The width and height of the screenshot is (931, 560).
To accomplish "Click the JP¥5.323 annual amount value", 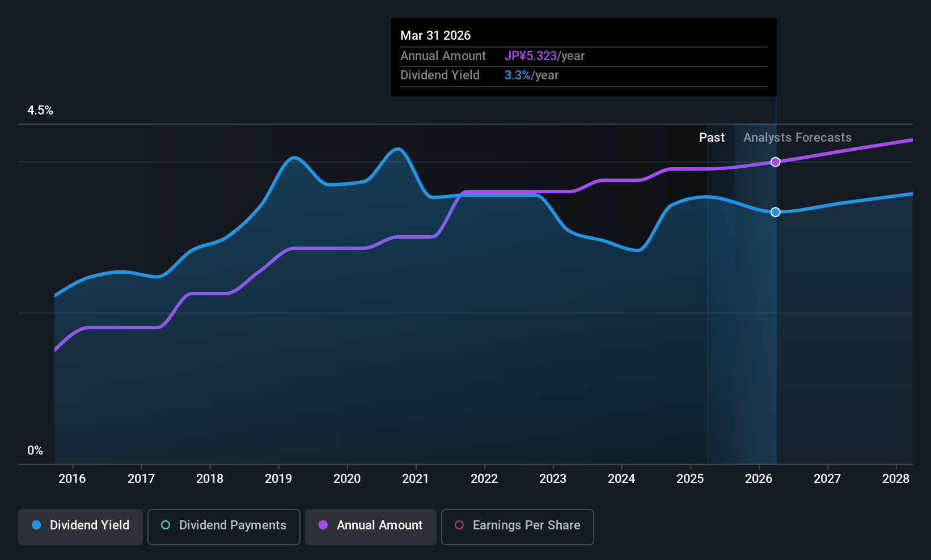I will click(531, 56).
